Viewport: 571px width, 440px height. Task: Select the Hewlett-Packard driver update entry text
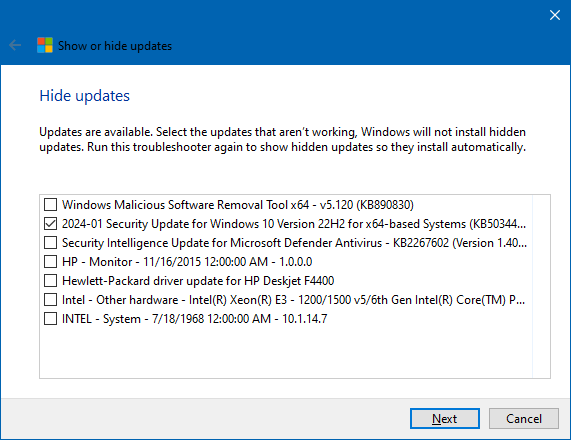198,280
